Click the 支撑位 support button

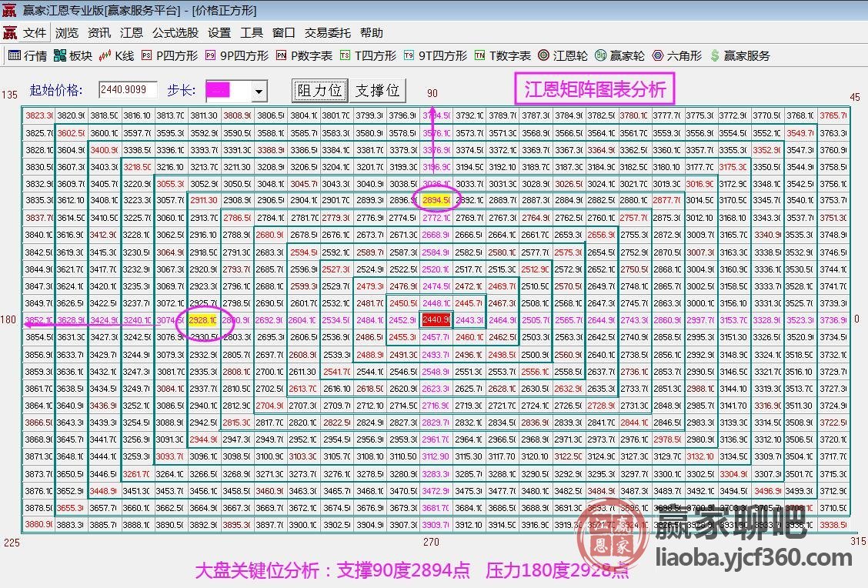point(378,90)
